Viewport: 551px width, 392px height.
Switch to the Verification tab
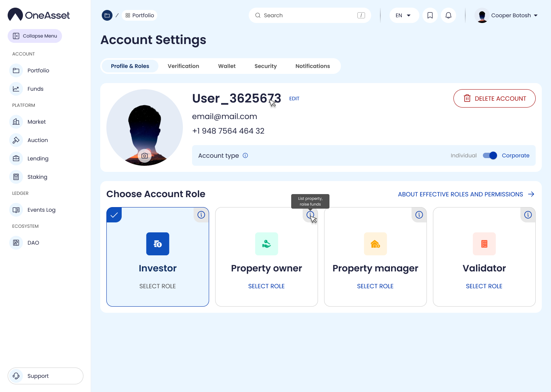pyautogui.click(x=183, y=66)
